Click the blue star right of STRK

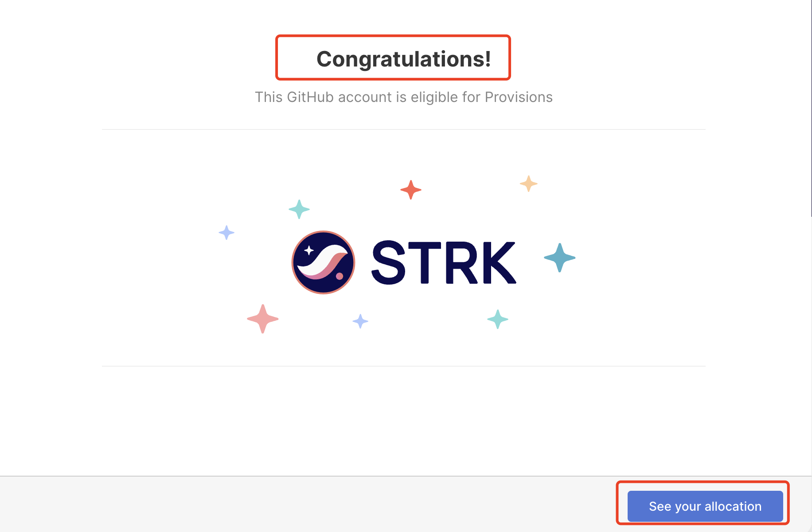(559, 258)
